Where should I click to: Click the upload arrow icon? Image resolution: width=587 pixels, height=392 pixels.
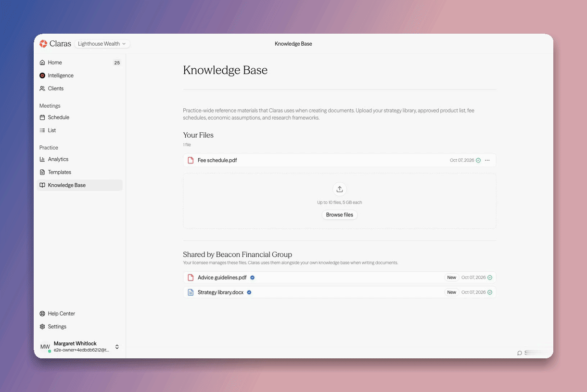tap(340, 189)
